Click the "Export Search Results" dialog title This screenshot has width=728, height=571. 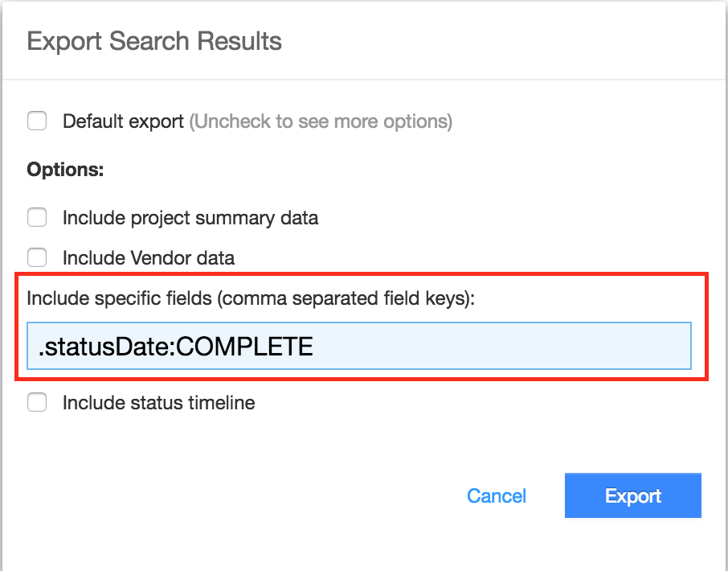coord(154,41)
